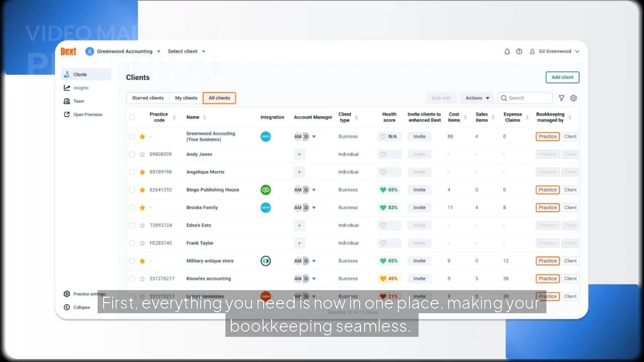Add account manager for Frank Taylor
This screenshot has width=644, height=362.
click(x=299, y=243)
